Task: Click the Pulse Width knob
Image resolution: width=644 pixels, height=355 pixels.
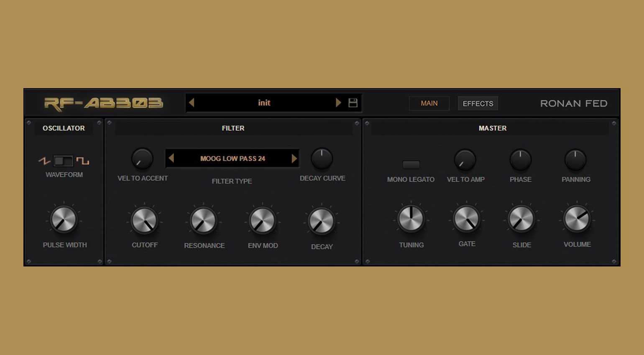Action: pos(64,219)
